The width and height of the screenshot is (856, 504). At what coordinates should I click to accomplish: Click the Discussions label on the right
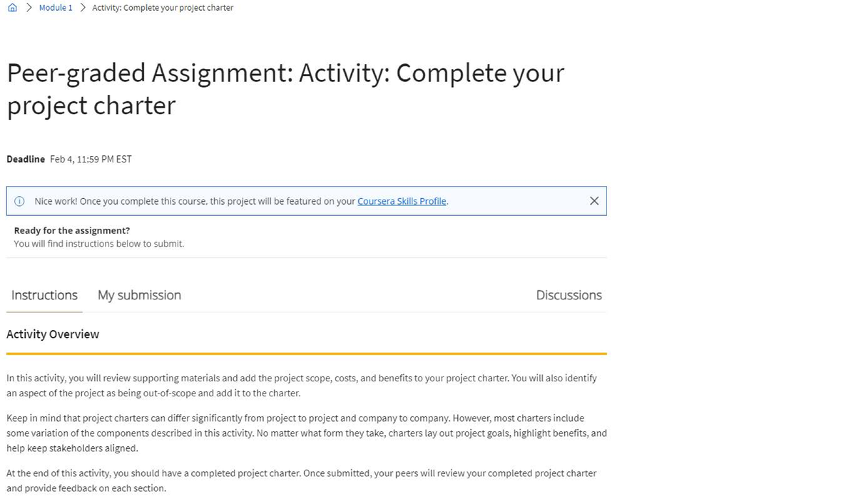coord(569,295)
